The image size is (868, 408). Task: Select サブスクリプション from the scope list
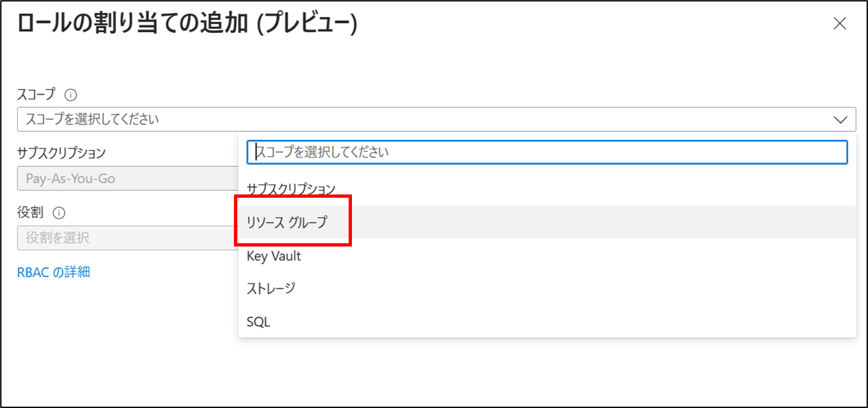tap(547, 189)
